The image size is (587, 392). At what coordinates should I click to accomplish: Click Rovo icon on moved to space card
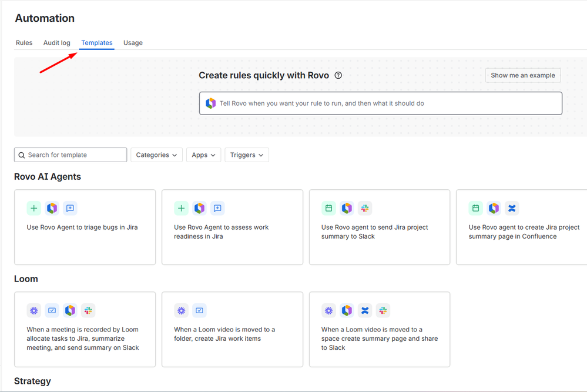[347, 310]
